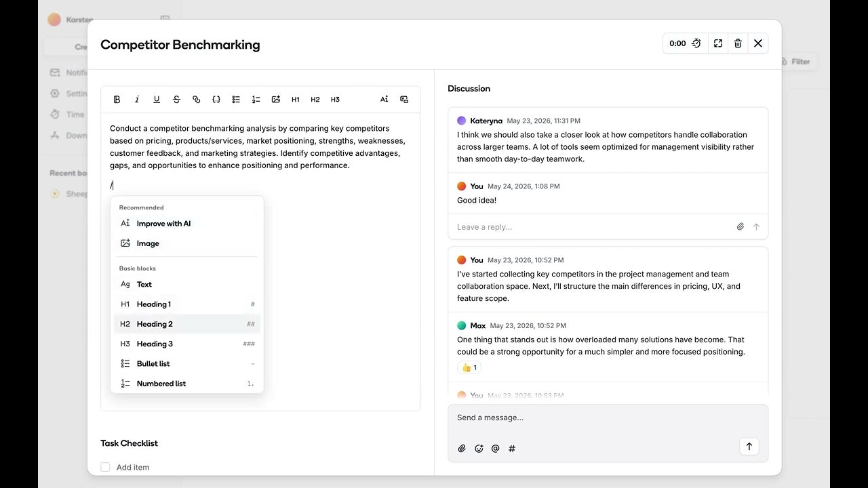Select Heading 2 in slash menu
This screenshot has height=488, width=868.
tap(187, 324)
